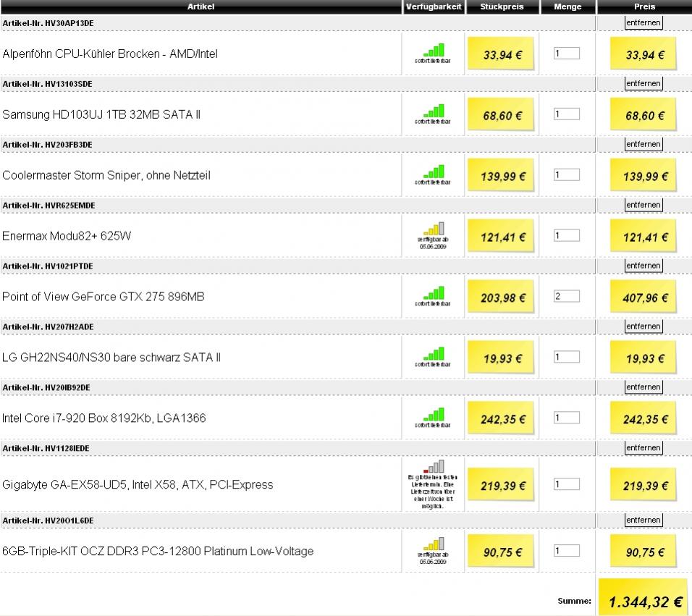Click the Stückpreis column header

(x=502, y=7)
